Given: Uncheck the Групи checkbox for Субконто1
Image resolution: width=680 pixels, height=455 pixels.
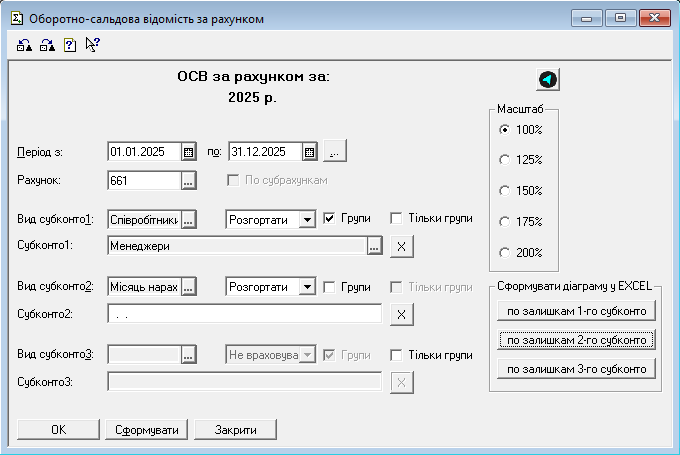Looking at the screenshot, I should click(x=329, y=218).
